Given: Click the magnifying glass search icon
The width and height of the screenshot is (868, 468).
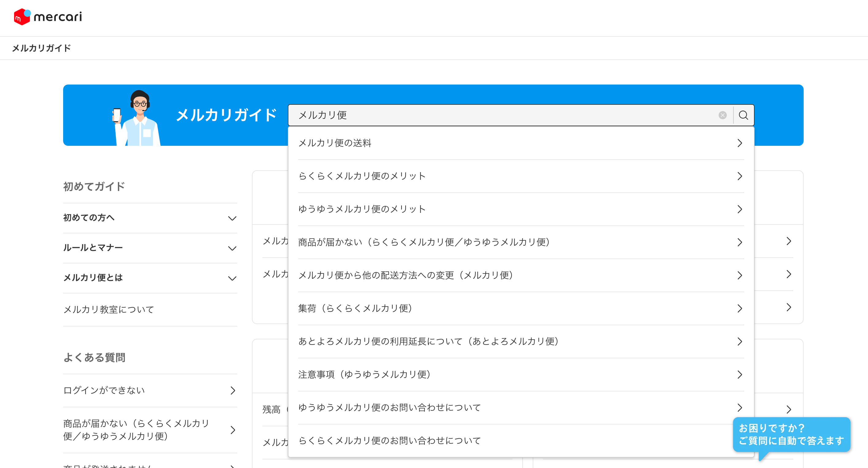Looking at the screenshot, I should coord(743,115).
